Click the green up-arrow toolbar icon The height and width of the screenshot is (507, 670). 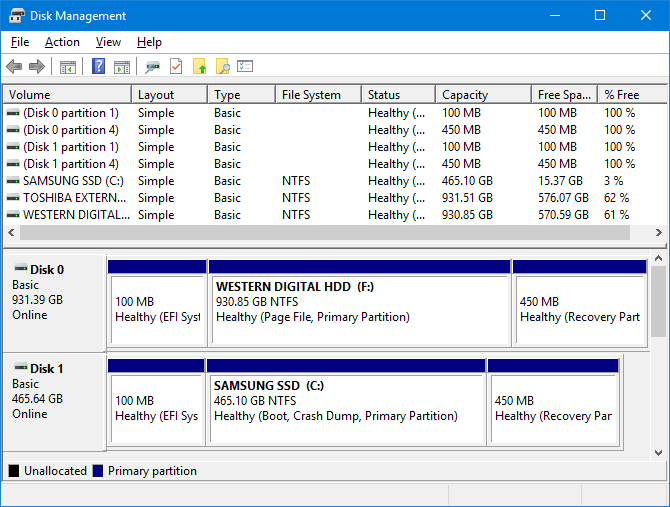(x=199, y=67)
